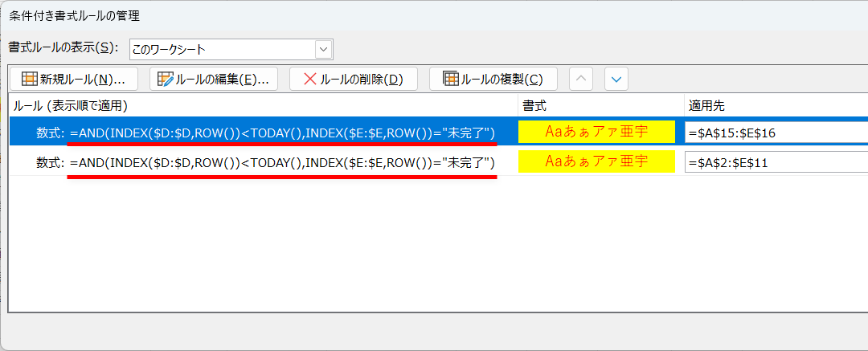Edit the 適用先 field =$A$2:$E$11
Image resolution: width=868 pixels, height=351 pixels.
(x=776, y=162)
